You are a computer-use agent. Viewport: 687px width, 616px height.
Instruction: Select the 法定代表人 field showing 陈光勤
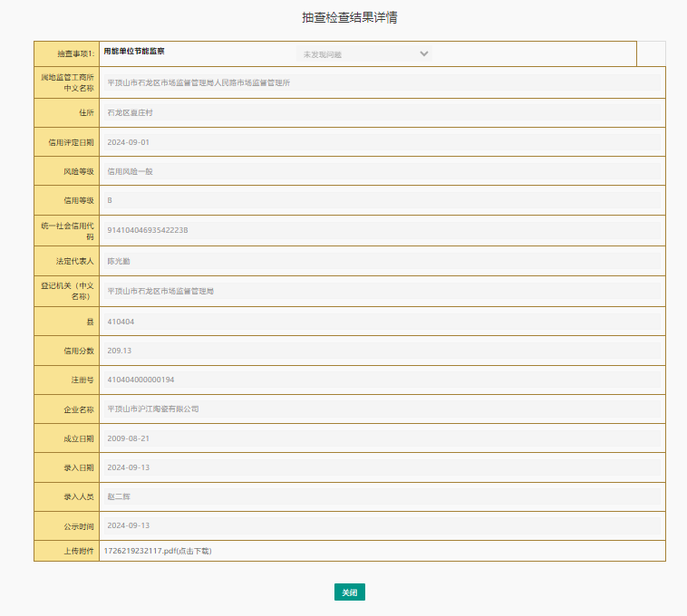pos(382,261)
